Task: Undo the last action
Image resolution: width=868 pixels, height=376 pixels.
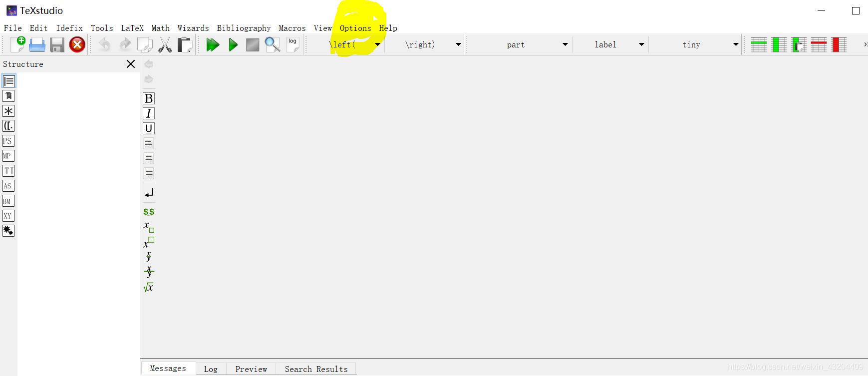Action: [104, 45]
